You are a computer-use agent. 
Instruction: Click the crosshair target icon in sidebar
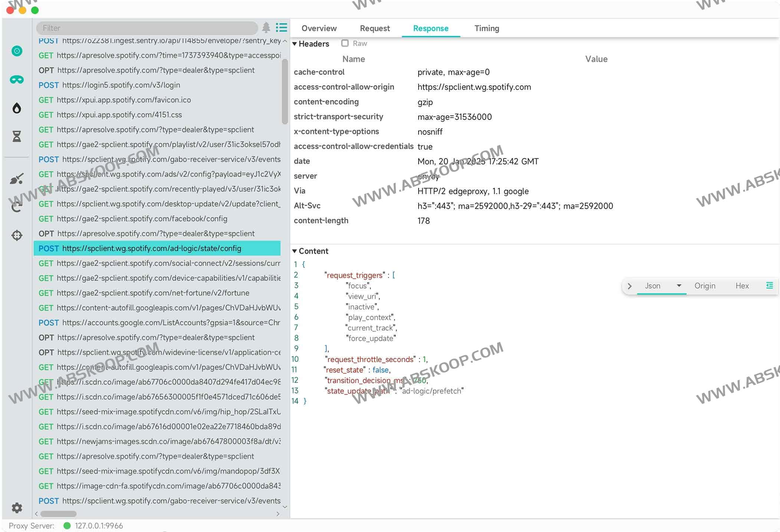pos(17,235)
